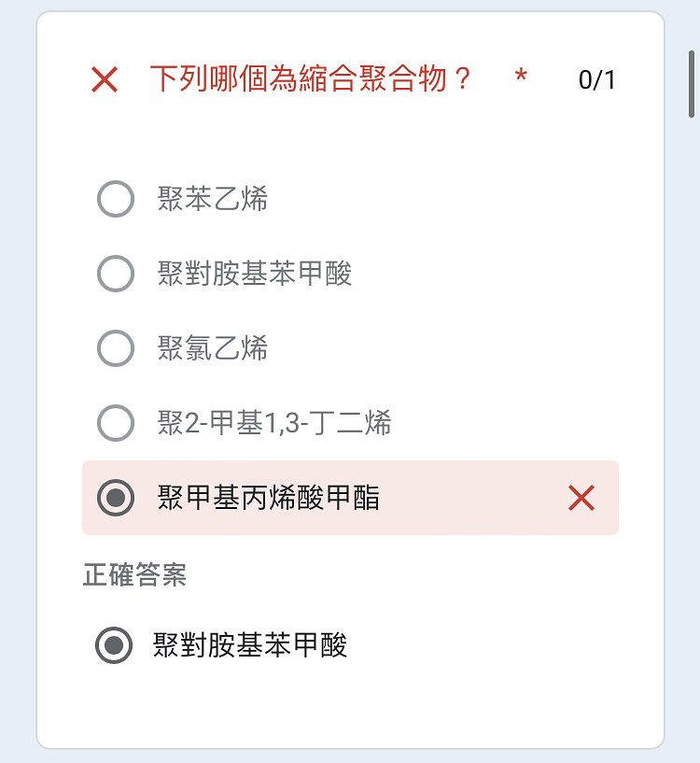Pick the 聚2-甲基1,3-丁二烯 radio button
The width and height of the screenshot is (700, 763).
point(116,423)
